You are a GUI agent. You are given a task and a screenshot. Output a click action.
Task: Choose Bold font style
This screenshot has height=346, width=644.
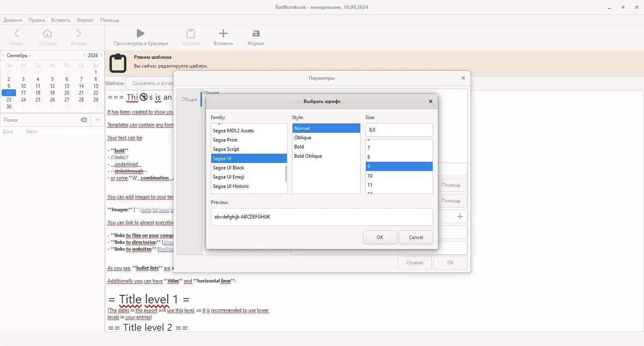326,147
